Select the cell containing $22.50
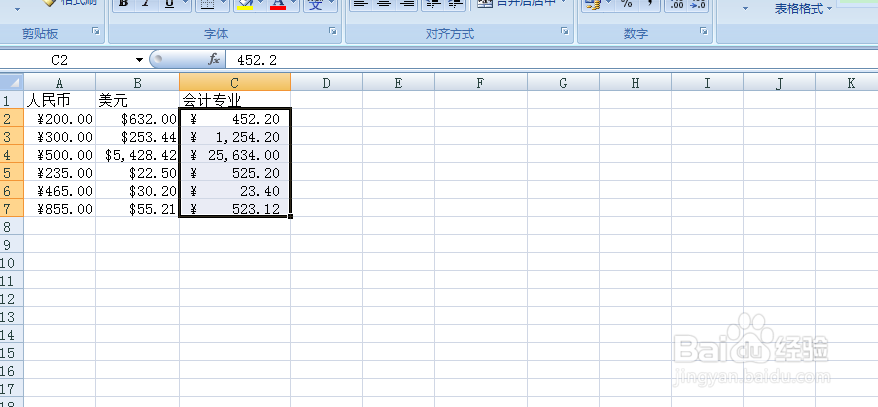Viewport: 878px width, 407px height. pos(138,172)
